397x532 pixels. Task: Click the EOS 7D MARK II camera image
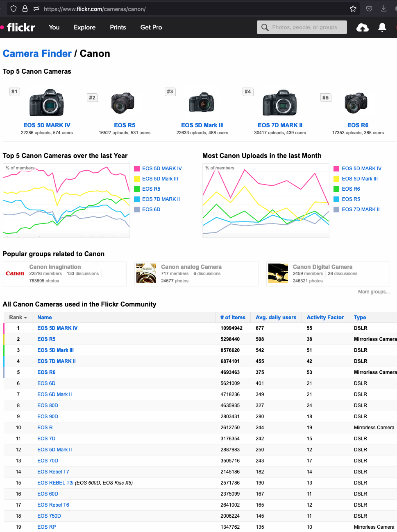[x=280, y=103]
